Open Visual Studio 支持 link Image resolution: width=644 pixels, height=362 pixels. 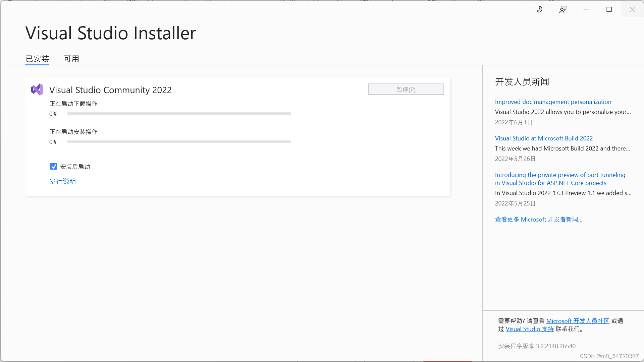click(529, 329)
